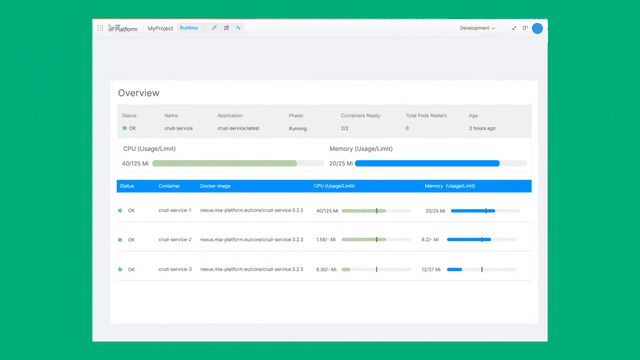Click the Mia-Platform logo
The width and height of the screenshot is (640, 360).
tap(123, 28)
